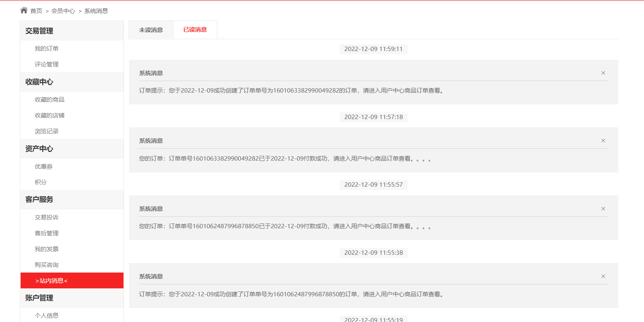Click 会员中心 breadcrumb link
The height and width of the screenshot is (322, 644).
click(x=63, y=11)
